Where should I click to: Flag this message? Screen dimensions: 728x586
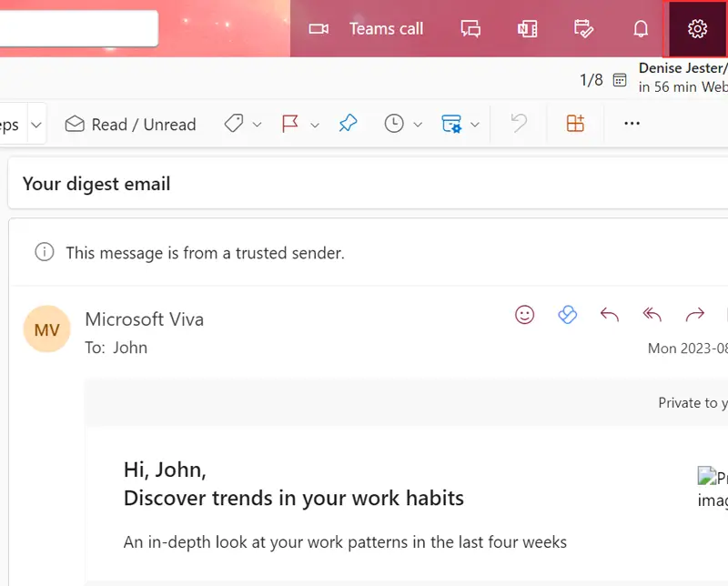click(x=290, y=124)
